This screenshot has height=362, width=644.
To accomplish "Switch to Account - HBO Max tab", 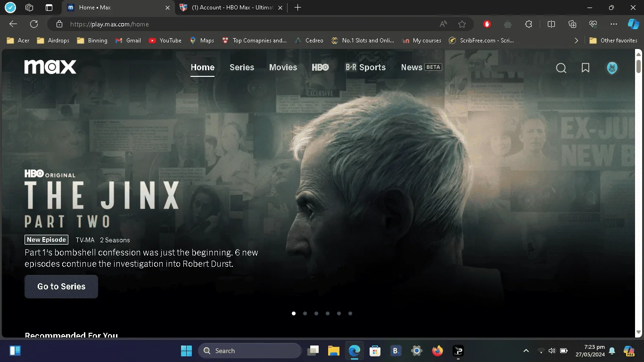I will pos(230,8).
